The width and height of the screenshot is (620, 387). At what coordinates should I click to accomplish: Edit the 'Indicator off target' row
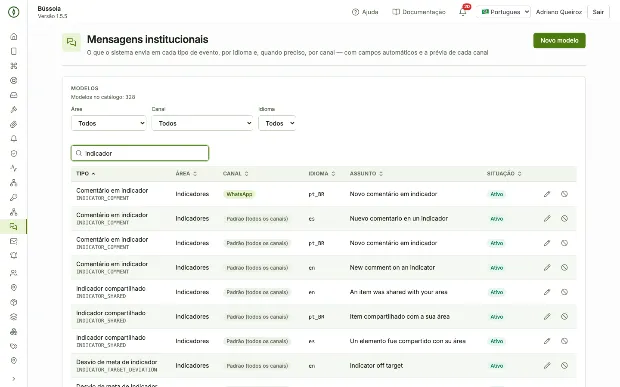(547, 366)
